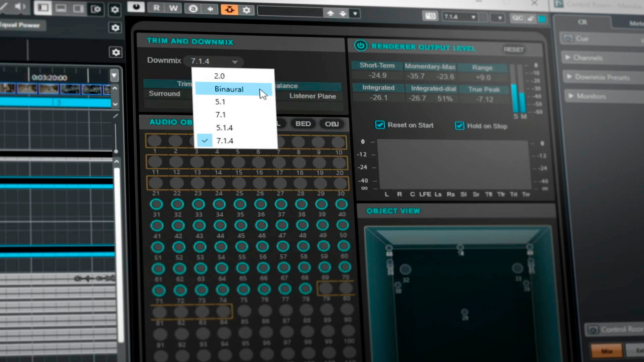Enable Write automation (W) button
The height and width of the screenshot is (362, 644).
(173, 8)
